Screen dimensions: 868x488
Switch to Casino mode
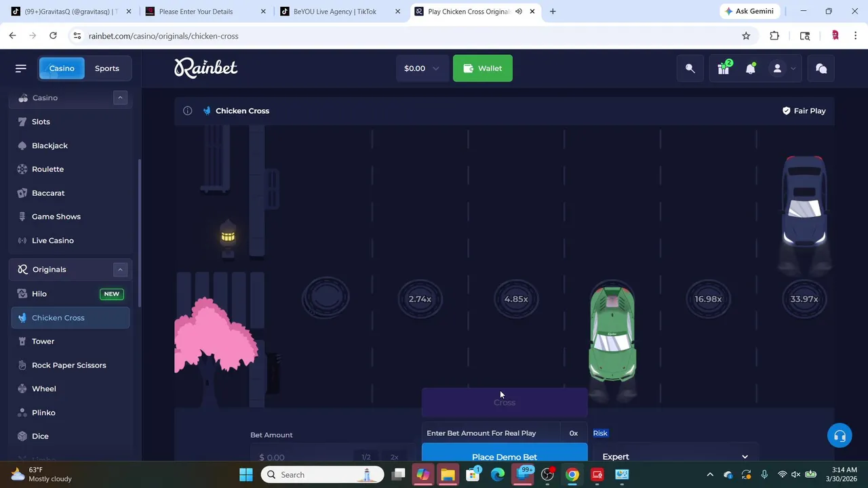pos(62,68)
